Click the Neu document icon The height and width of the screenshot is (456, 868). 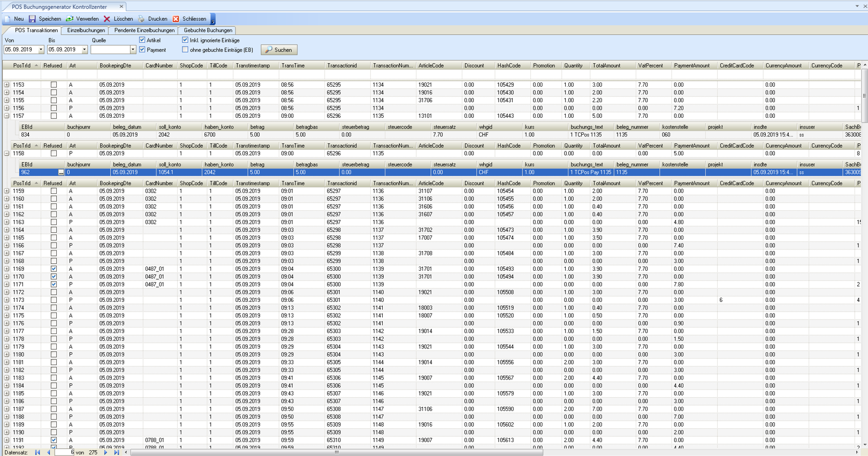coord(7,19)
